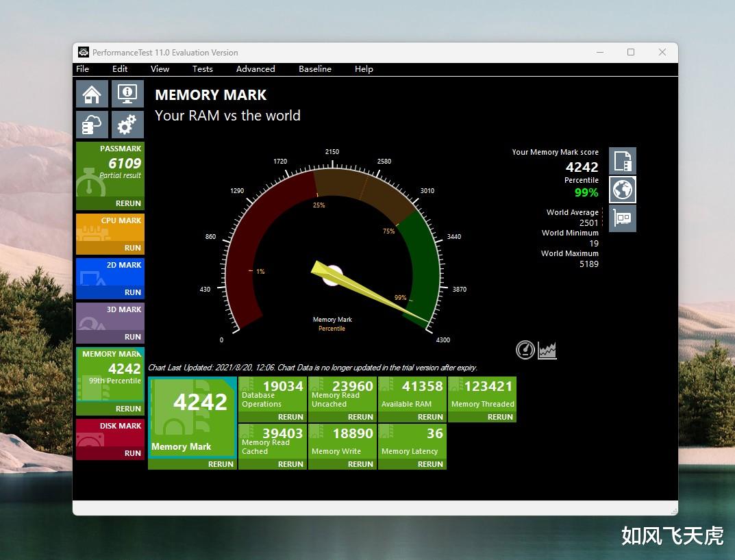The height and width of the screenshot is (560, 735).
Task: Click the cloud upload baseline icon
Action: click(92, 125)
